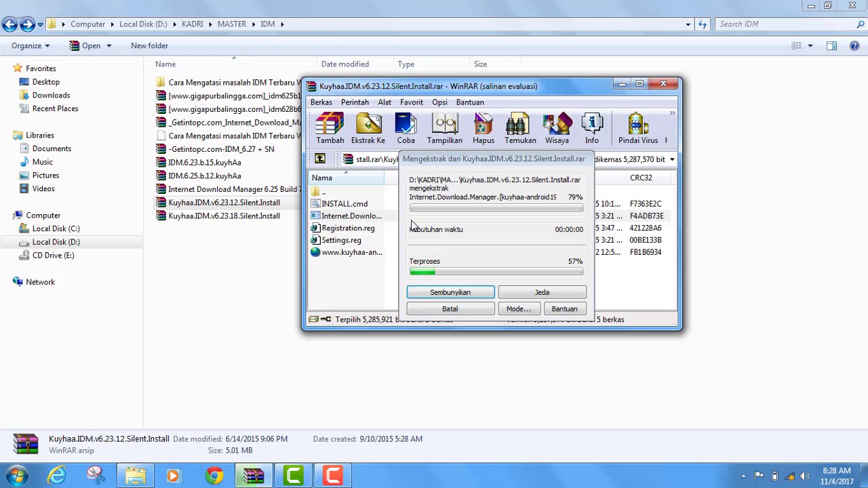Open the File Explorer taskbar icon
The image size is (868, 488).
[x=135, y=476]
